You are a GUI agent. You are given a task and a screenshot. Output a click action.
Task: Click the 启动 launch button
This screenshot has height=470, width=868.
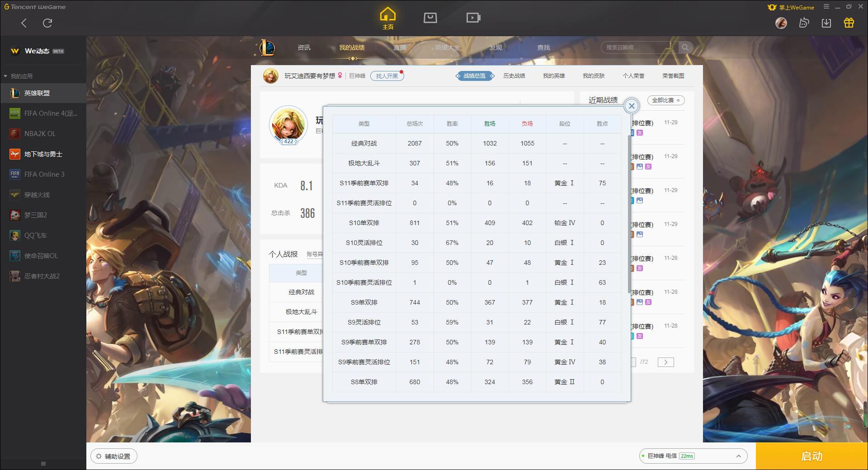click(811, 456)
